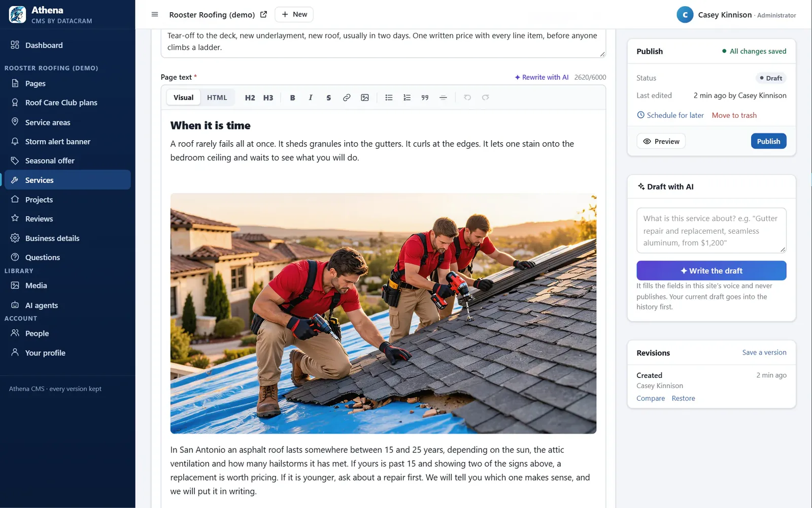Open Dashboard from sidebar
Viewport: 812px width, 508px height.
(x=67, y=45)
